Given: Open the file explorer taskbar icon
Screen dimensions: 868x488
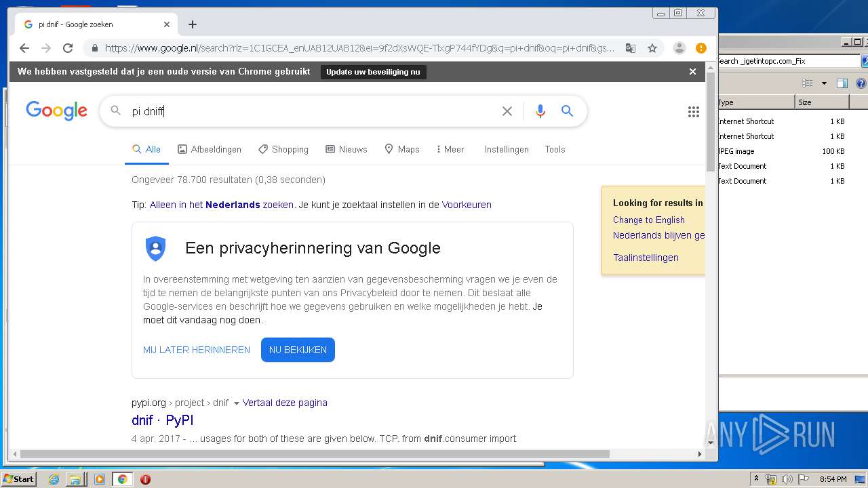Looking at the screenshot, I should [75, 479].
